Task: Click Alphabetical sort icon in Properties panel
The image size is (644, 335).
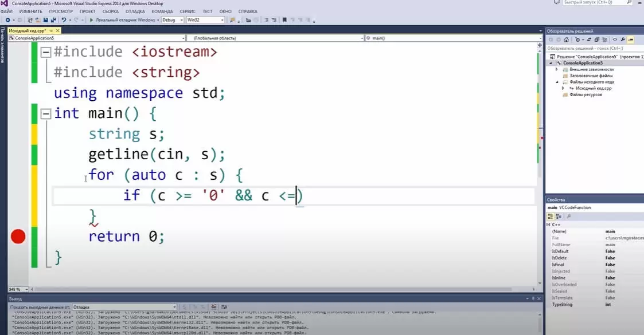Action: [x=559, y=216]
